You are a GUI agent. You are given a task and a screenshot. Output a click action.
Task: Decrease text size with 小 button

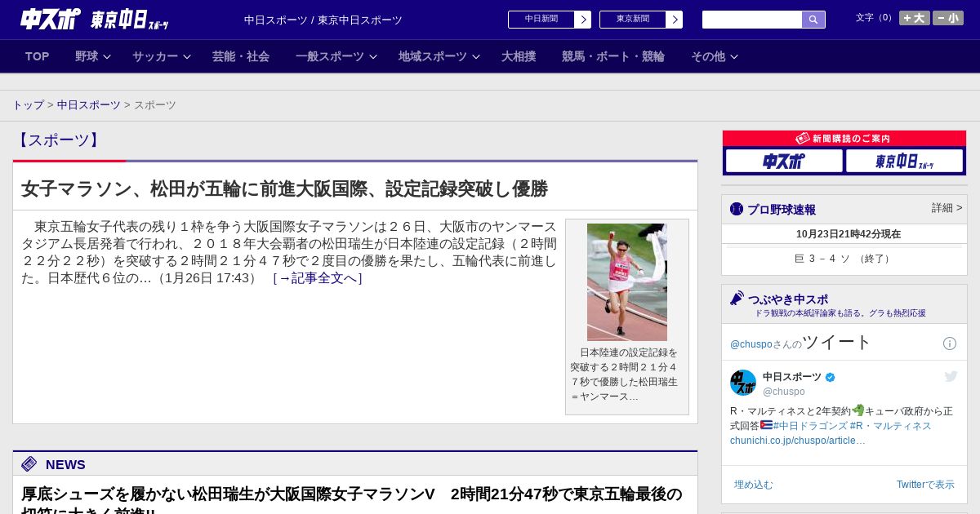[948, 18]
